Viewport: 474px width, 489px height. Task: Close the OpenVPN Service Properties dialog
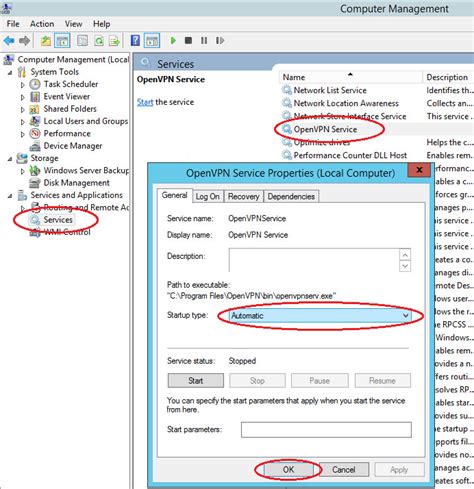point(419,170)
